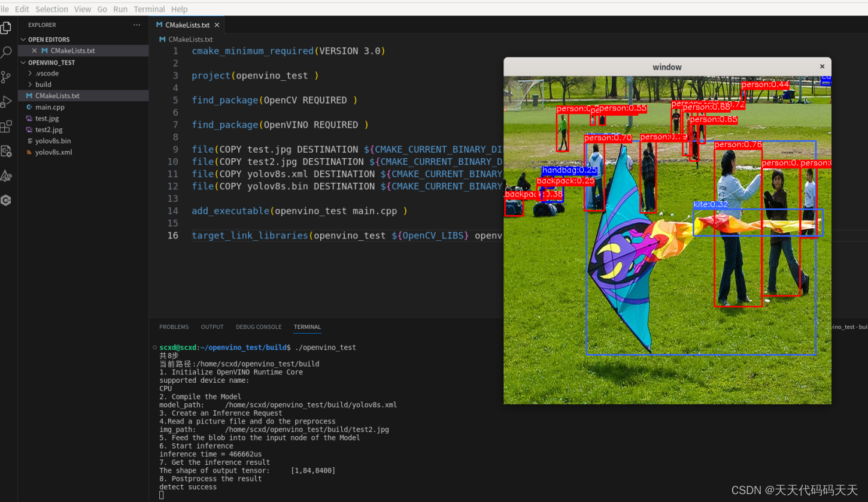Select the Explorer icon in the activity bar
The height and width of the screenshot is (502, 868).
[7, 28]
